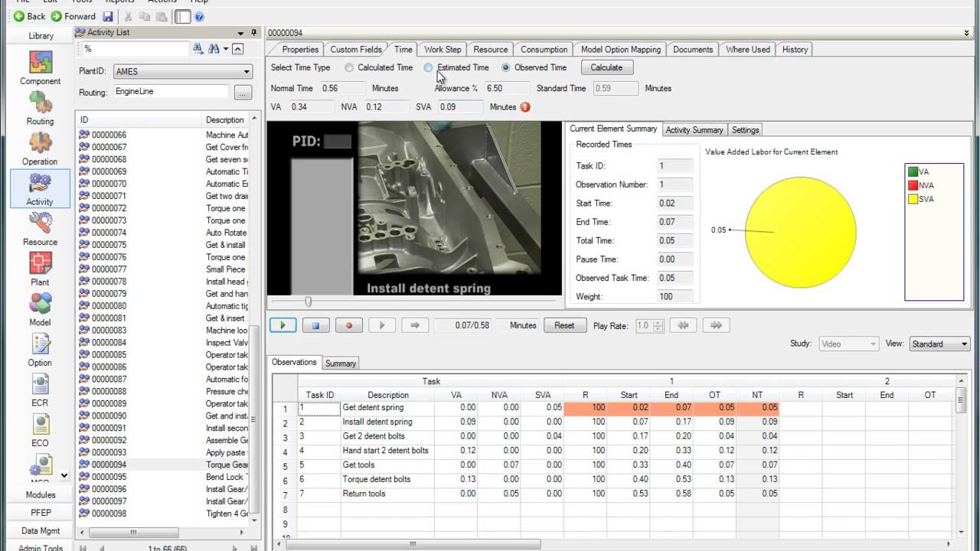Collapse the search section with up-arrow button
The height and width of the screenshot is (551, 980).
point(238,49)
